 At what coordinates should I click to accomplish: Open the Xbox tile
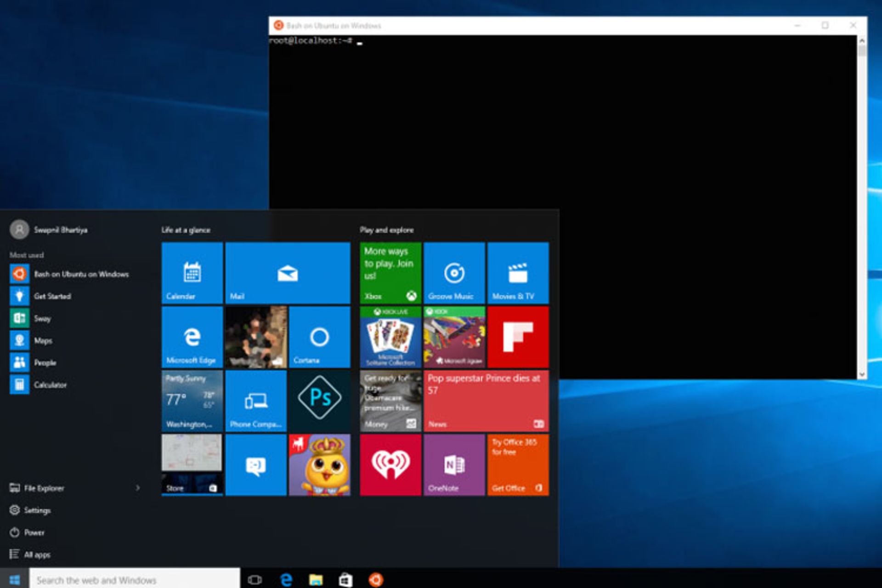(x=390, y=273)
